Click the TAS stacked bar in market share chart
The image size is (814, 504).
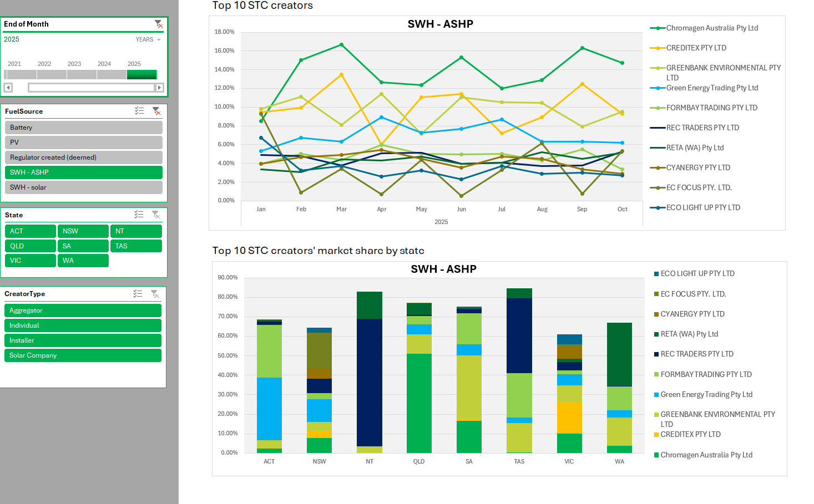[x=519, y=370]
